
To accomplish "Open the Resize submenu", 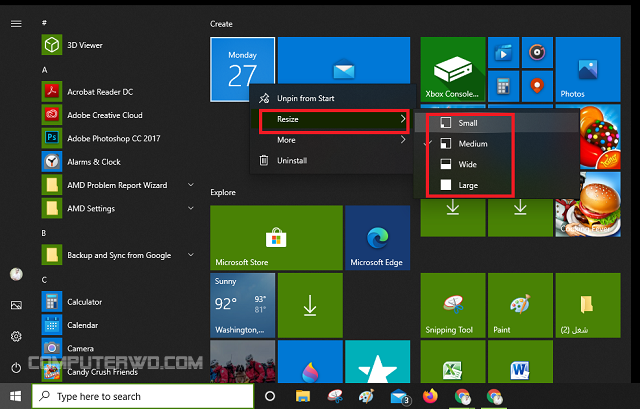I will click(333, 119).
